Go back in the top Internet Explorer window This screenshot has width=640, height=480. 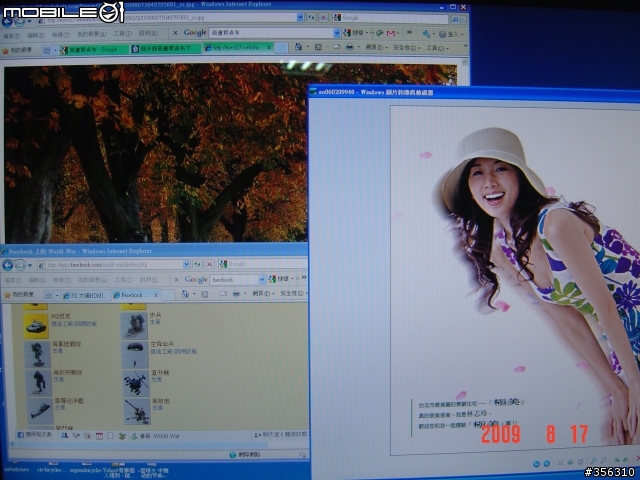(7, 20)
